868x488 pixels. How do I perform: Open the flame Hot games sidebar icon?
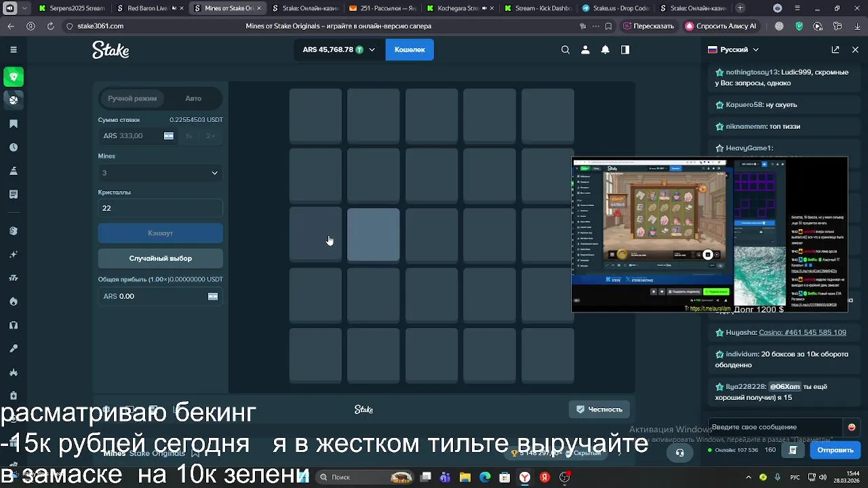(13, 302)
